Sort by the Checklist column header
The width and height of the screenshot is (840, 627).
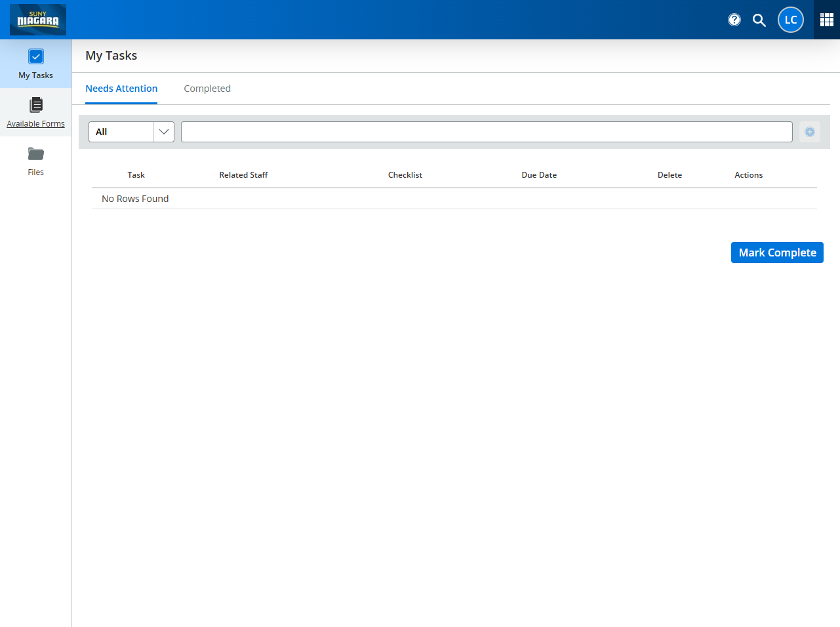pos(405,175)
